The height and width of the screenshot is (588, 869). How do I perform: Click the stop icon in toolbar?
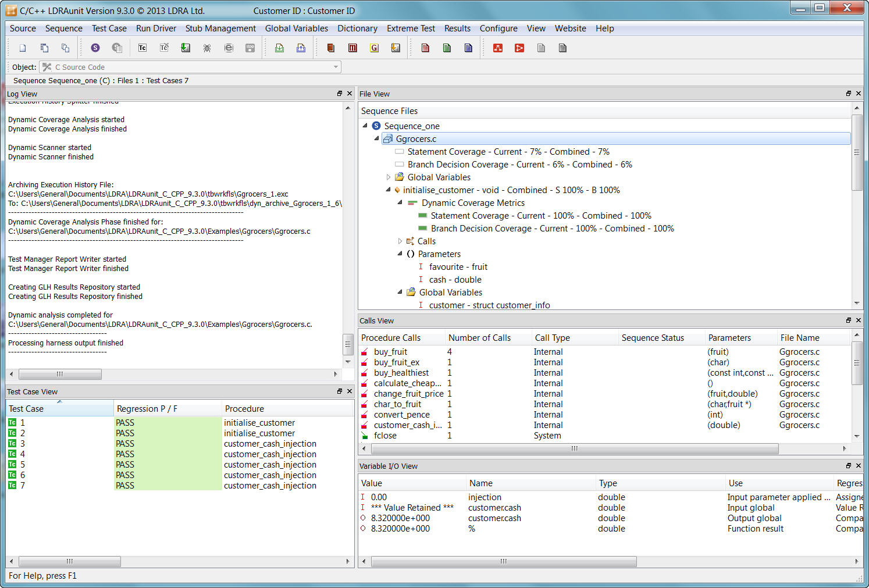tap(250, 48)
